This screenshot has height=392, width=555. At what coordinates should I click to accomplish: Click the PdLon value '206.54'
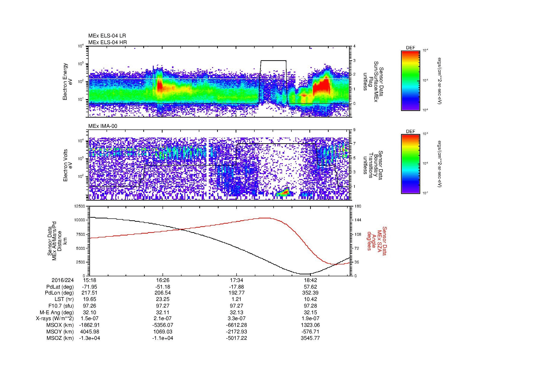163,293
